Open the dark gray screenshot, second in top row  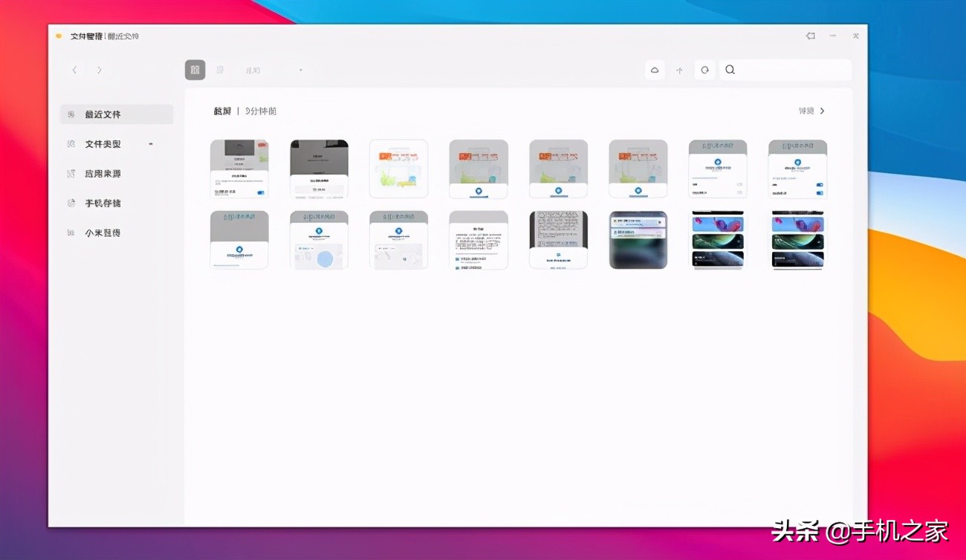tap(320, 169)
